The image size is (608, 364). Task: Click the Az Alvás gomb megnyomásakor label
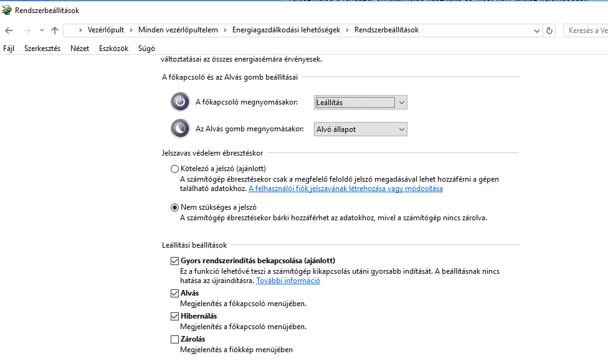250,129
